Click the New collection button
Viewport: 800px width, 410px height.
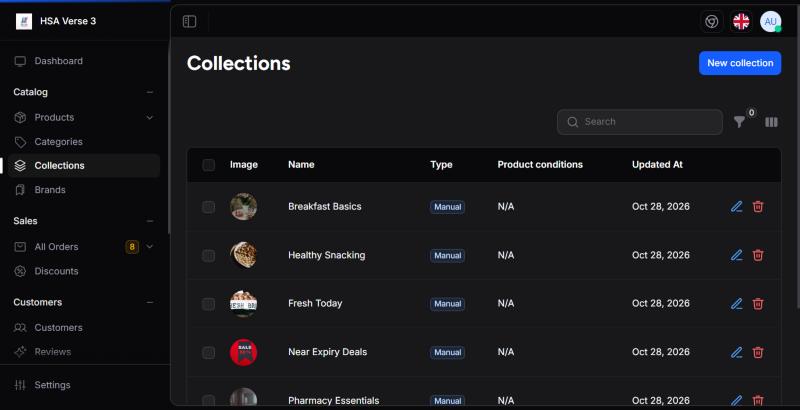(740, 63)
